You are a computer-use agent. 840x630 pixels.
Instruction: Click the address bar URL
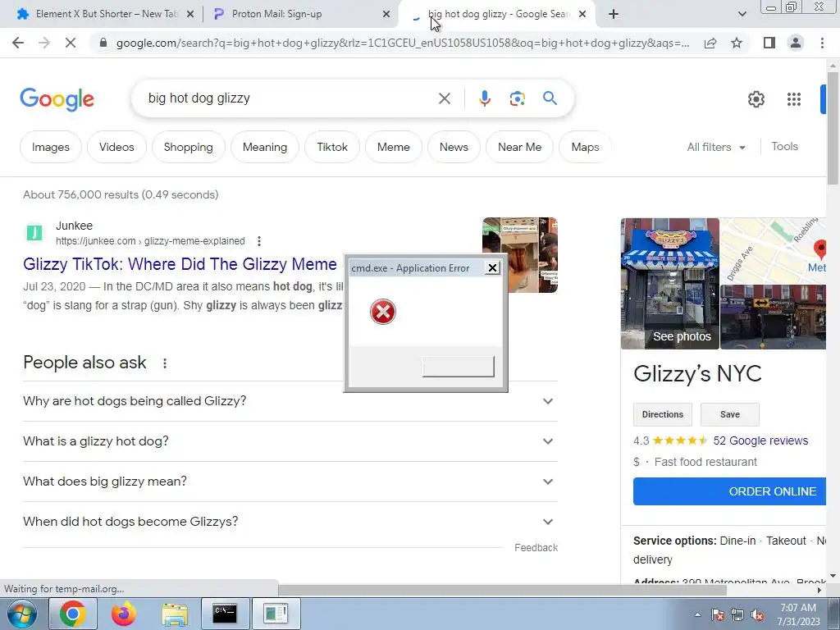(x=403, y=43)
